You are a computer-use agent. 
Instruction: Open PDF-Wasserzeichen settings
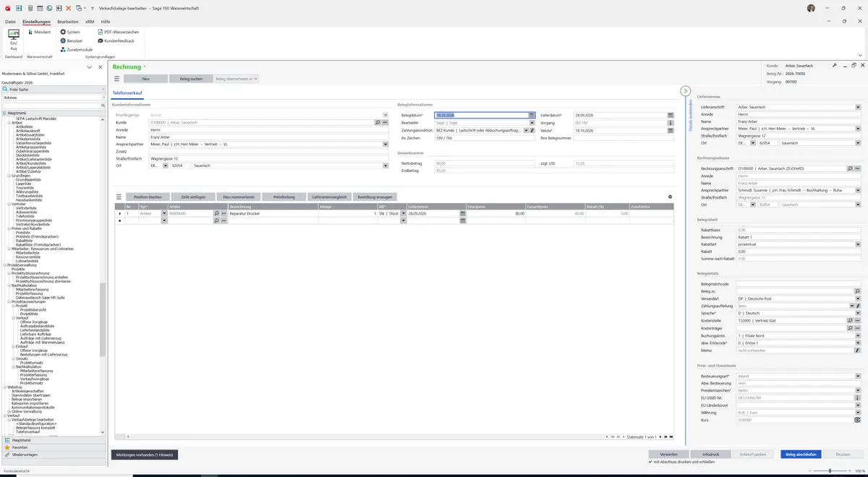[x=118, y=32]
